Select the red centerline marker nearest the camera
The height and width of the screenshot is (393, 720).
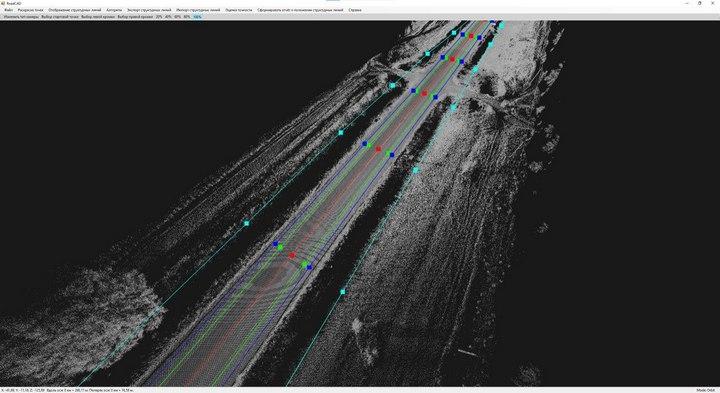tap(292, 255)
